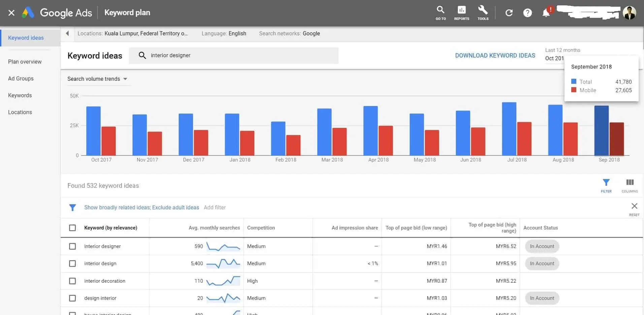
Task: Click the trend sparkline for design interior
Action: coord(223,298)
